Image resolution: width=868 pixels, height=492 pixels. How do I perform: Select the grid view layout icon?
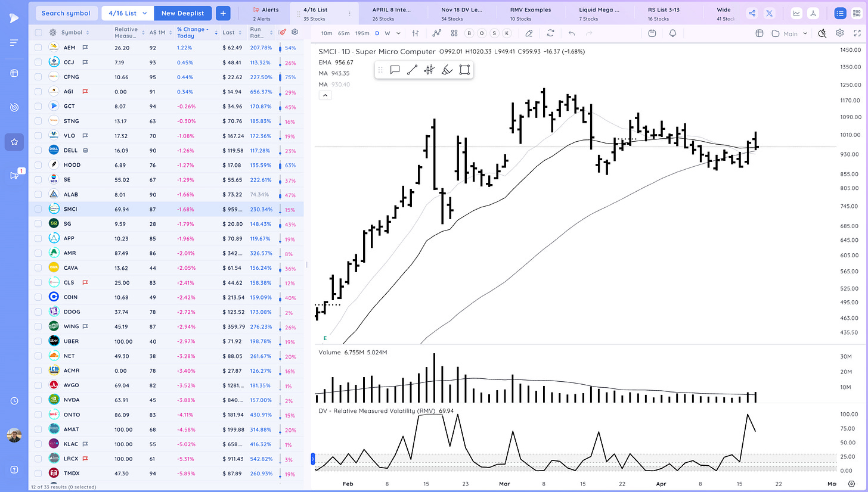(x=856, y=13)
